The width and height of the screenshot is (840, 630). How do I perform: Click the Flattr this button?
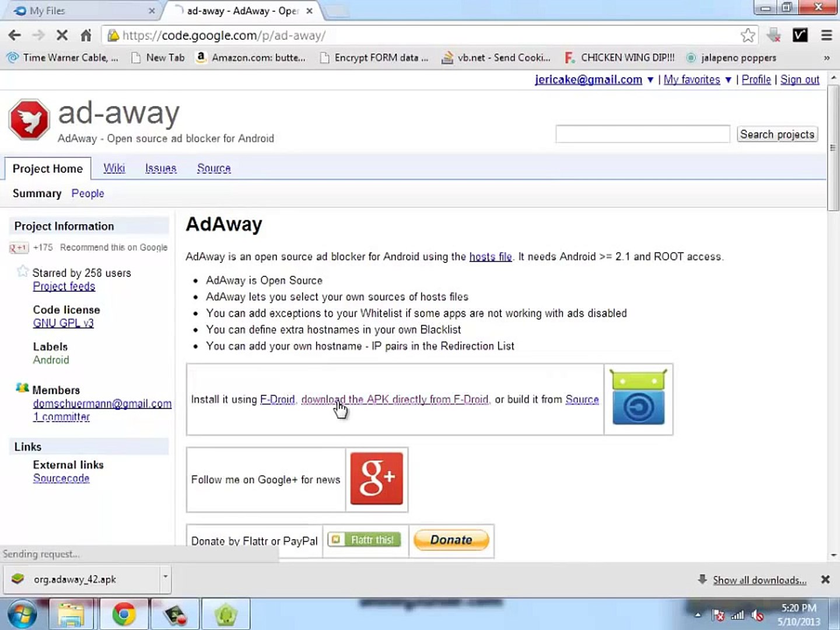365,540
